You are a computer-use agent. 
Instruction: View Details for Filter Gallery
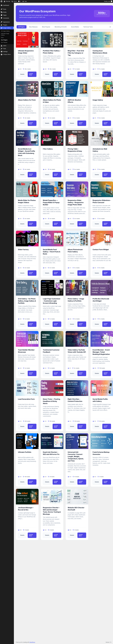tap(47, 175)
